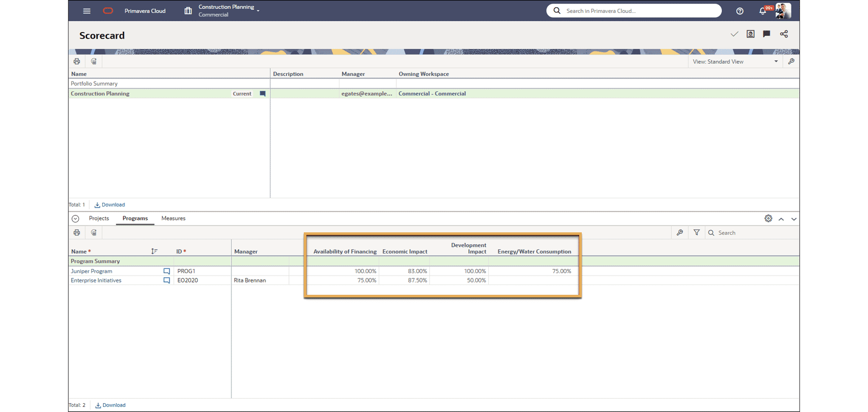Click the Construction Planning row comment icon
The image size is (868, 412).
262,94
